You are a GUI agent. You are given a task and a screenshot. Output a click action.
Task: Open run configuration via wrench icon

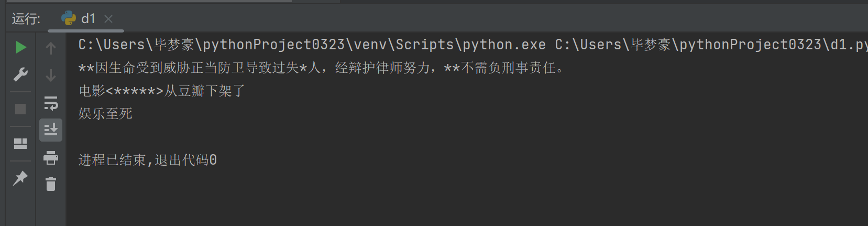point(20,74)
